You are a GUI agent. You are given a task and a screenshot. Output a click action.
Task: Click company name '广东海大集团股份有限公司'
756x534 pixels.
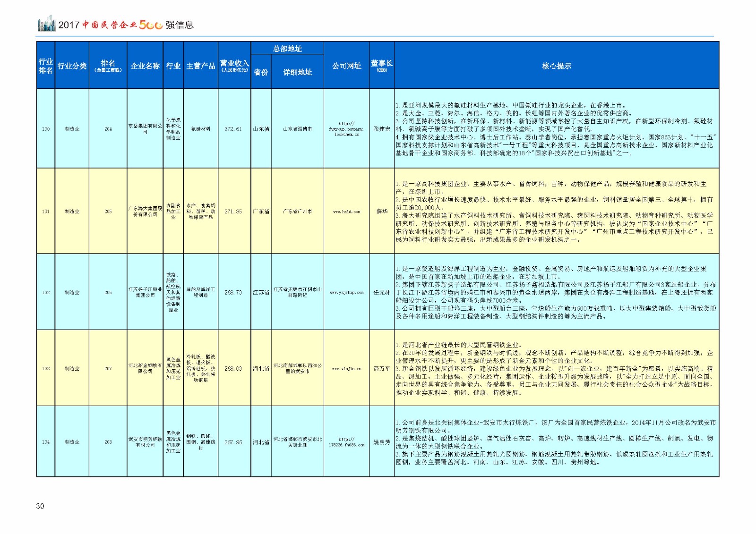coord(145,212)
